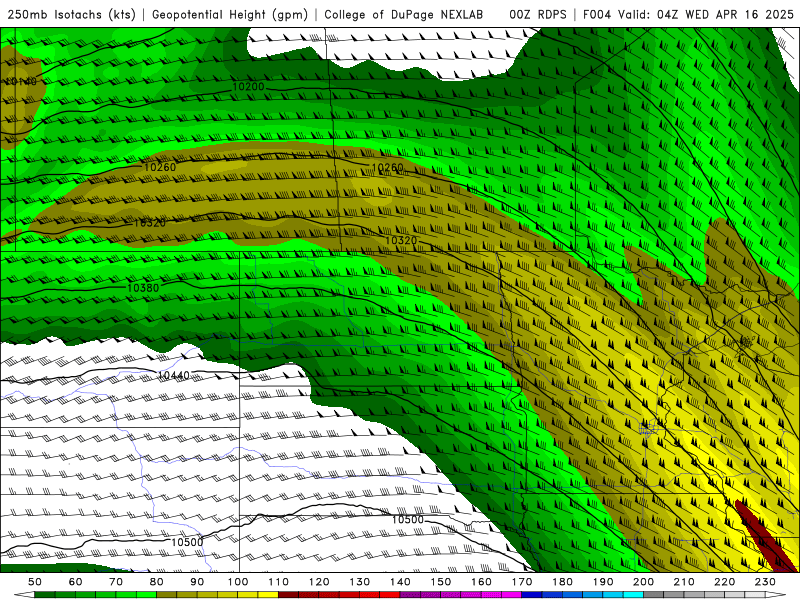Click the 10140 contour label near the map edge
The height and width of the screenshot is (600, 800).
pos(20,82)
